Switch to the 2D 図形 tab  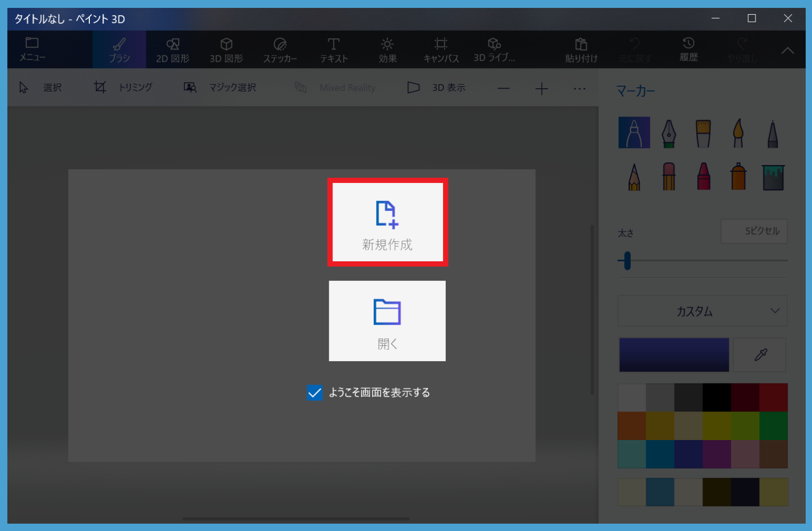click(x=172, y=50)
